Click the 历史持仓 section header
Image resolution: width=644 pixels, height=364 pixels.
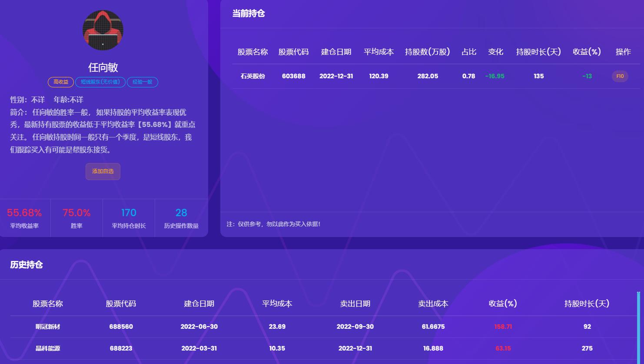pyautogui.click(x=26, y=264)
